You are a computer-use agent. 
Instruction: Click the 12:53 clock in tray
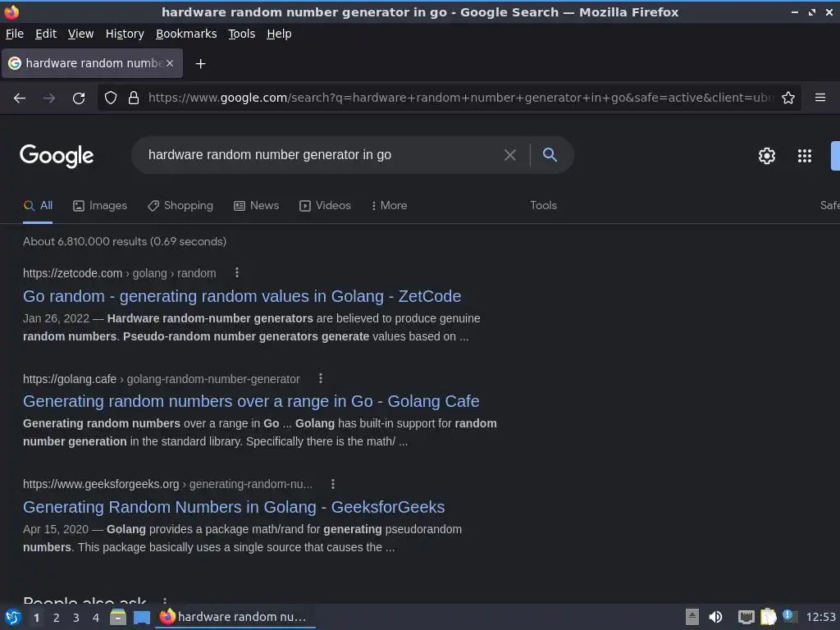[820, 617]
